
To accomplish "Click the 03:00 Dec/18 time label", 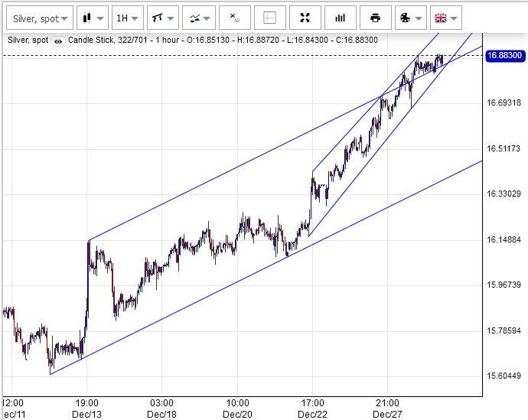I will coord(162,409).
